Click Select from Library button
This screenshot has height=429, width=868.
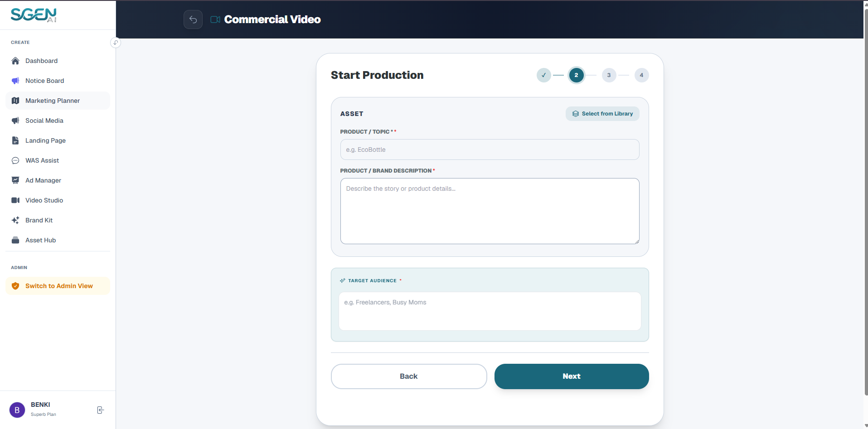(x=602, y=114)
